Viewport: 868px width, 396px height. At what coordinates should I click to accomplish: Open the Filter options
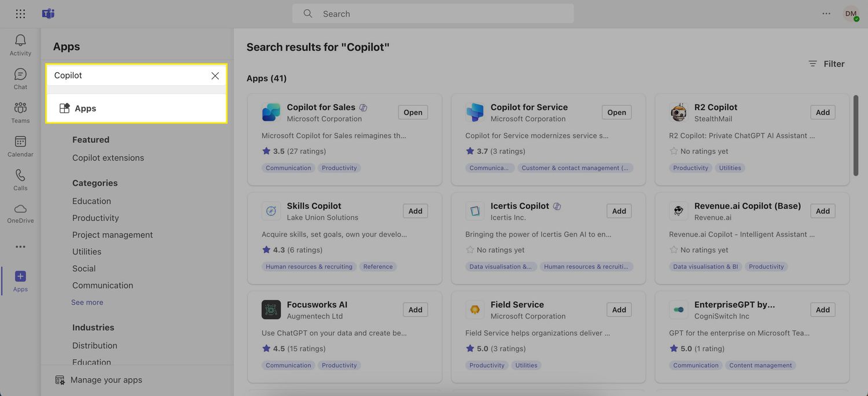(x=826, y=64)
